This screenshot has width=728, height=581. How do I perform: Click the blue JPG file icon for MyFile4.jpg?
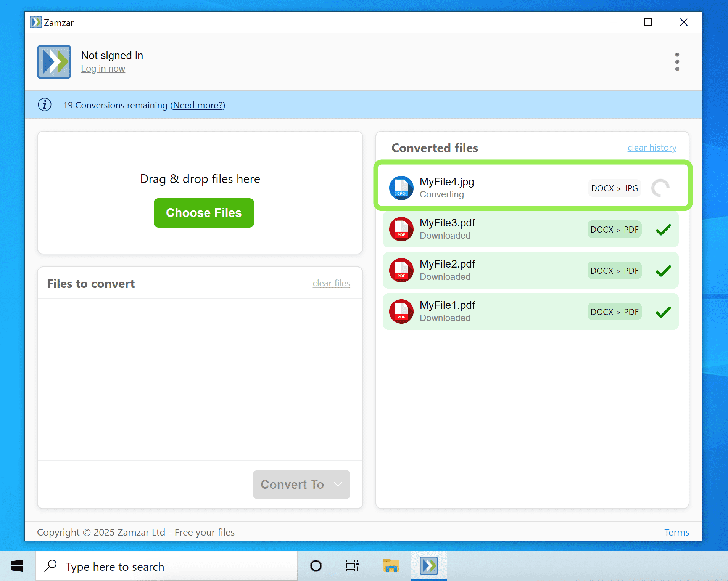click(401, 188)
